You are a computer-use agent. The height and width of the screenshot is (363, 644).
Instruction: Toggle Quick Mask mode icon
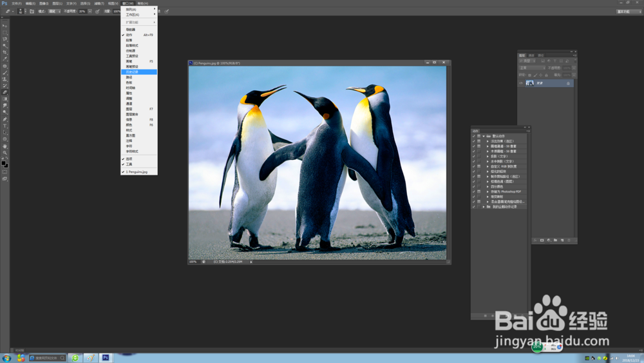click(x=5, y=172)
